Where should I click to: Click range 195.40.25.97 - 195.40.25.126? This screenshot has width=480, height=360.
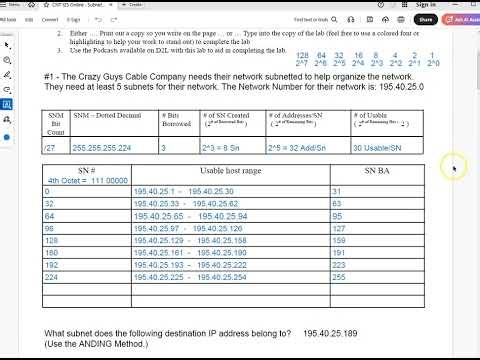188,229
